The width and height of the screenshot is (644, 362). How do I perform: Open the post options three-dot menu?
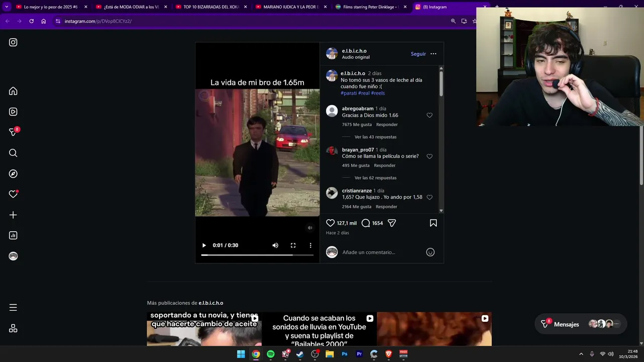click(x=433, y=54)
